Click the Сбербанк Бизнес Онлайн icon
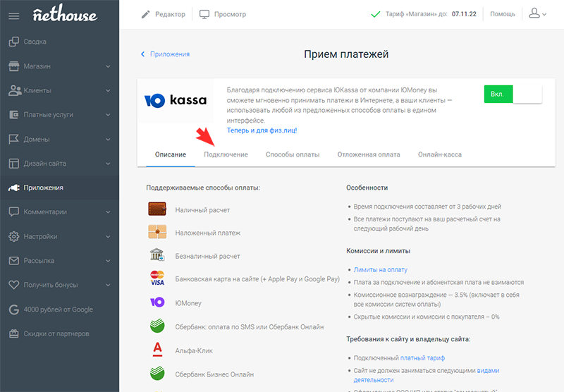Viewport: 564px width, 392px height. (x=157, y=373)
